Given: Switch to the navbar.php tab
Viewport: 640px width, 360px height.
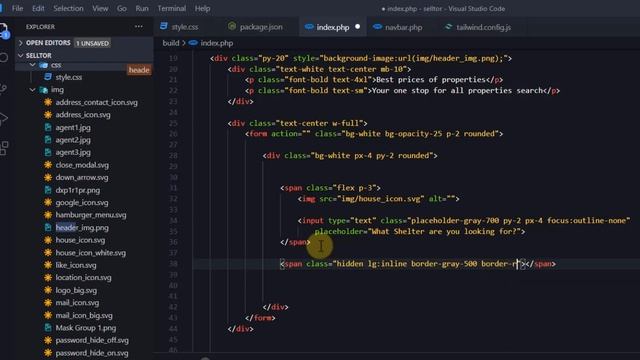Looking at the screenshot, I should (403, 27).
